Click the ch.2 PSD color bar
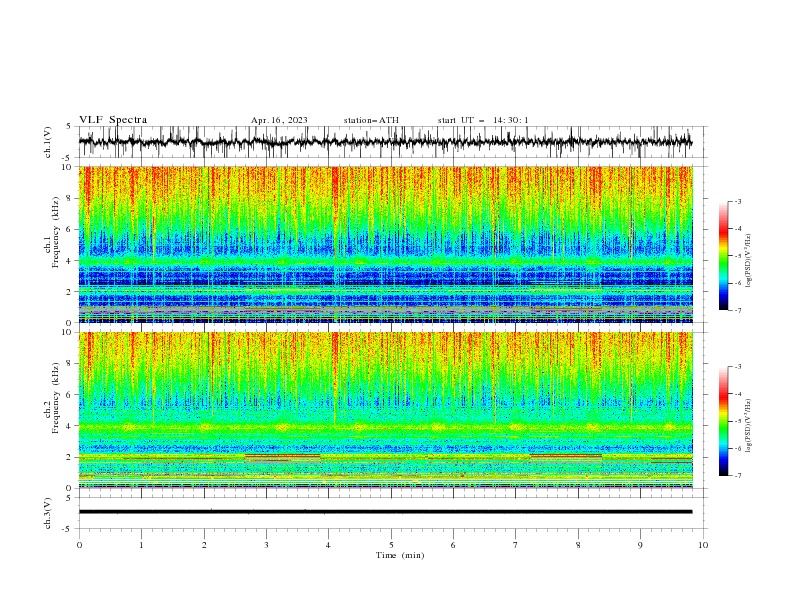Viewport: 792px width, 612px height. [723, 421]
